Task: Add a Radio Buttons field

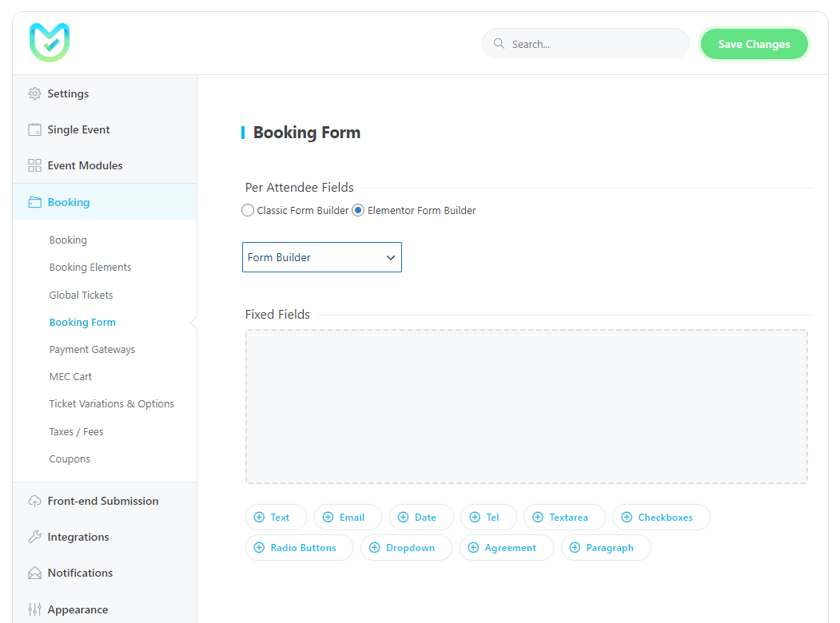Action: coord(299,548)
